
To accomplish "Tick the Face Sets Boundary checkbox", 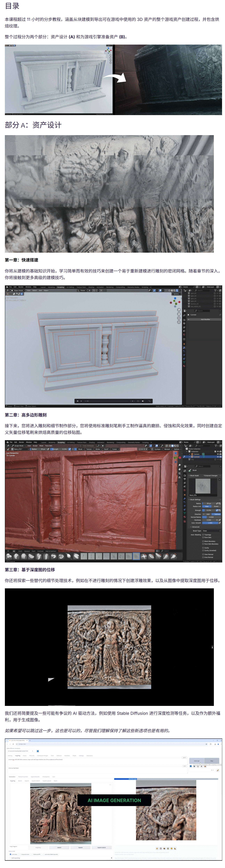I will pos(203,544).
